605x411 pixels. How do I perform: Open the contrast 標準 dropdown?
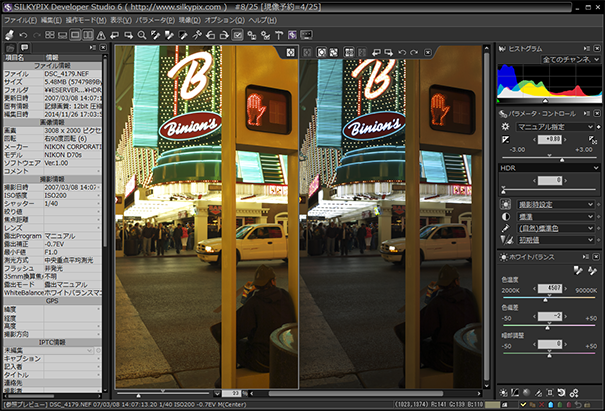click(x=555, y=216)
